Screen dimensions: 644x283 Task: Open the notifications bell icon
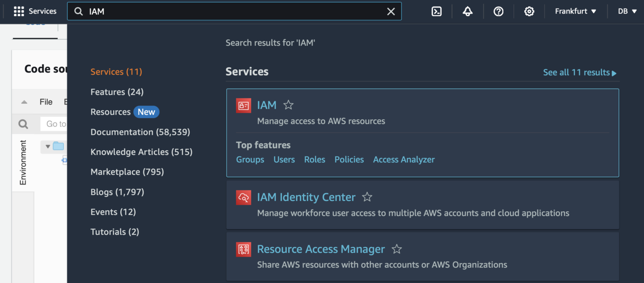pyautogui.click(x=467, y=11)
